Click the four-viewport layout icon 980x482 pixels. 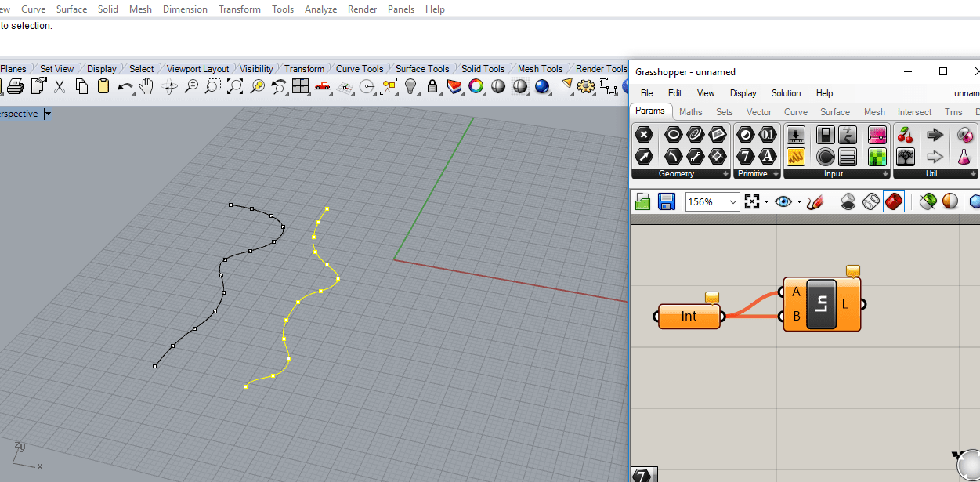click(x=300, y=86)
